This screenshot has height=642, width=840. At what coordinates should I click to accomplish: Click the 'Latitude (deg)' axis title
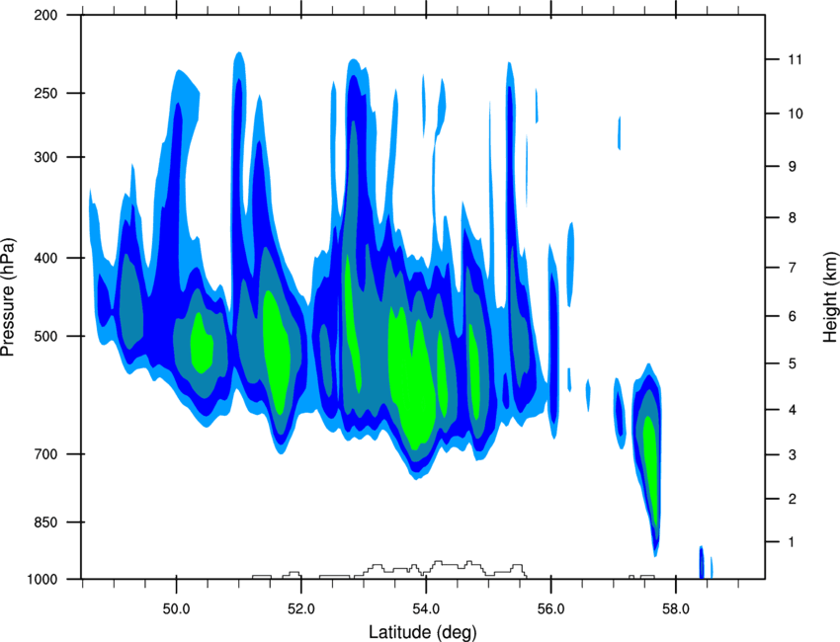pos(423,632)
